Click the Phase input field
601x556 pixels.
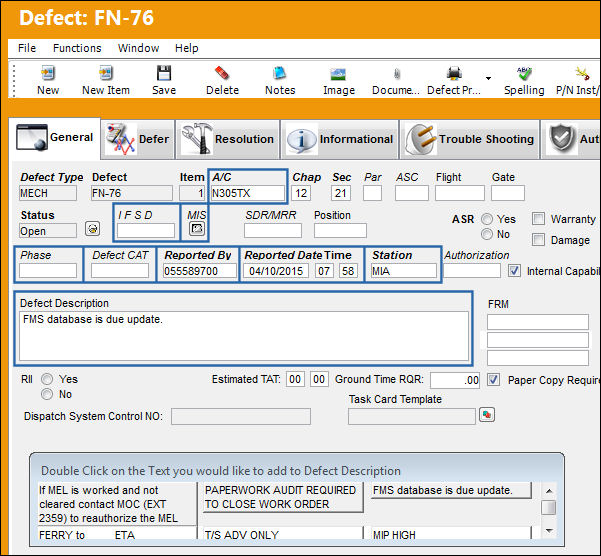click(48, 271)
